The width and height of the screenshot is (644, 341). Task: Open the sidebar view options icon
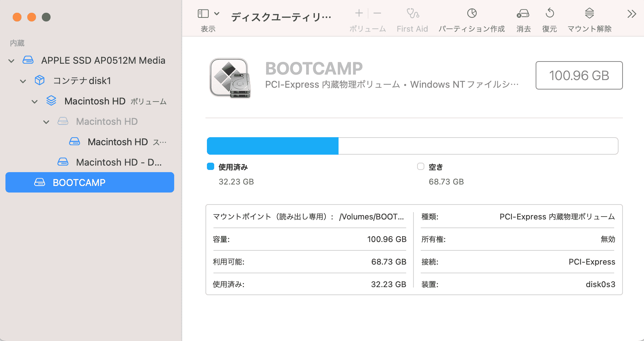(203, 14)
